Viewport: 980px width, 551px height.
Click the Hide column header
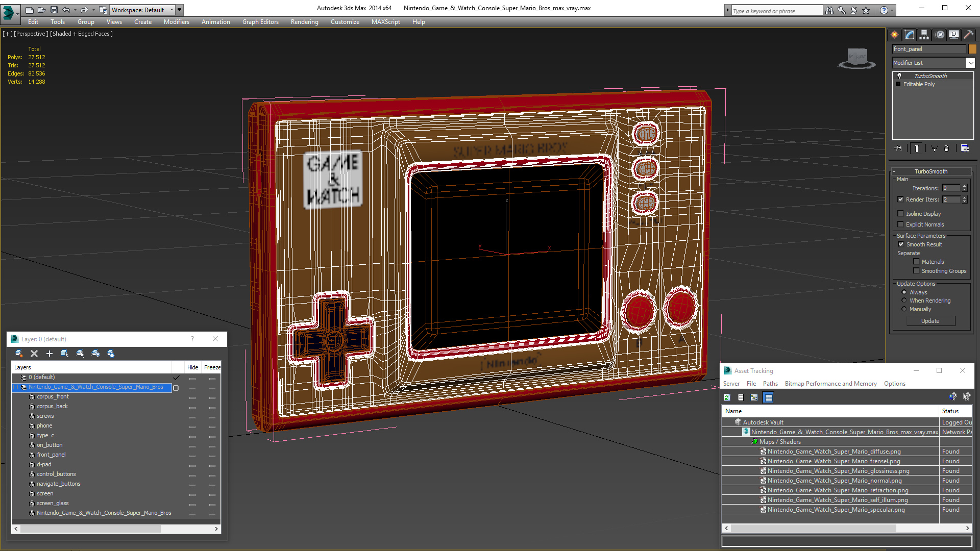pyautogui.click(x=192, y=367)
